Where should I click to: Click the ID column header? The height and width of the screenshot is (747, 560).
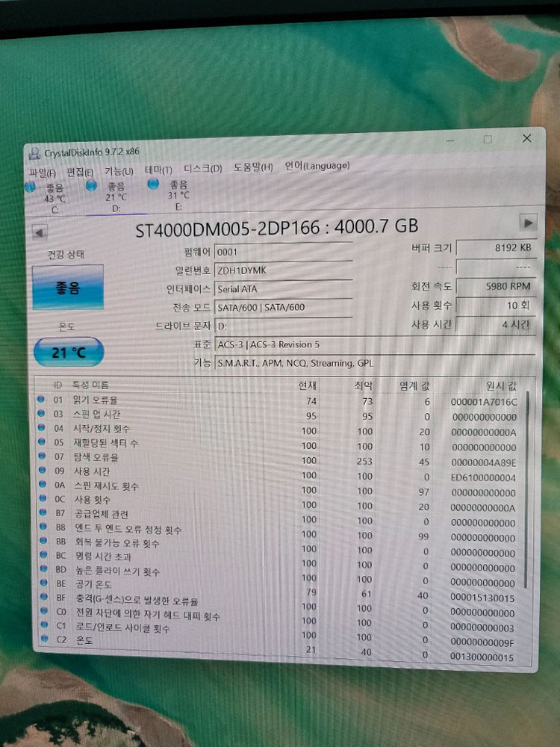[57, 385]
